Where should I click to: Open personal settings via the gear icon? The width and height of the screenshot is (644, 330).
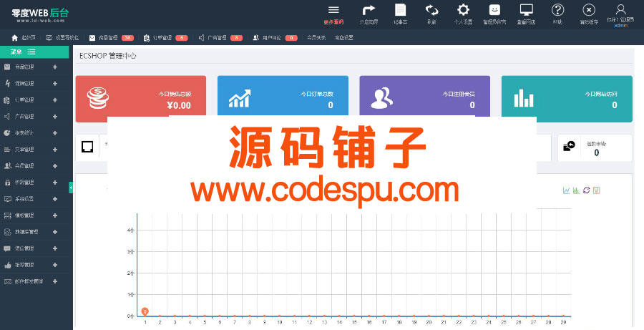[x=463, y=10]
